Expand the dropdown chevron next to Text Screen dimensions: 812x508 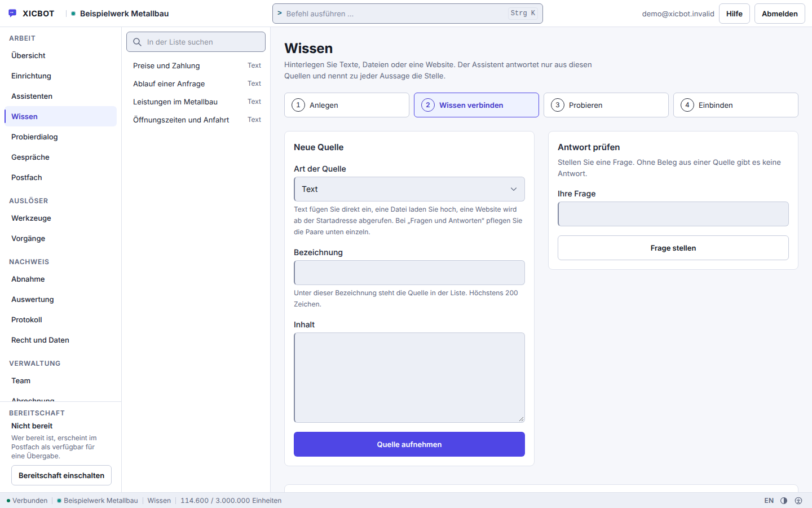point(514,189)
